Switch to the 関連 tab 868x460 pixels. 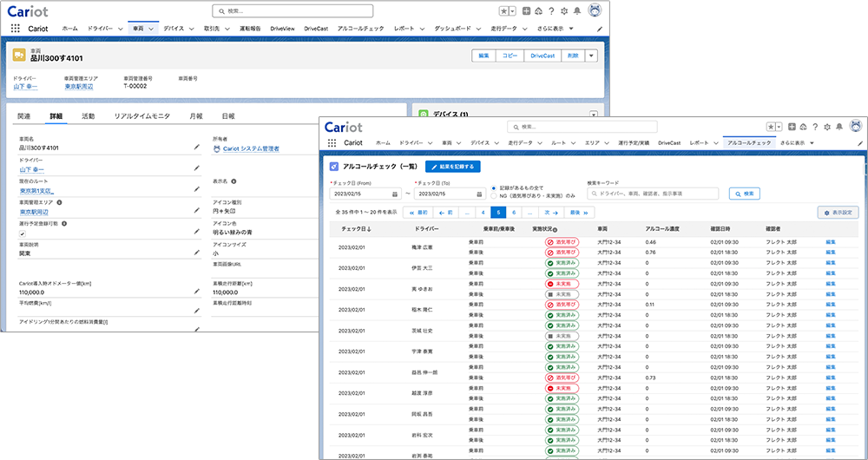[x=24, y=116]
